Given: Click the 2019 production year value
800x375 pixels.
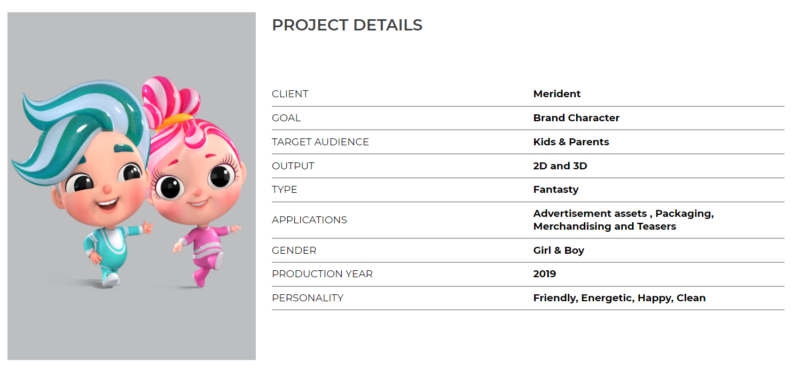Looking at the screenshot, I should pos(544,274).
